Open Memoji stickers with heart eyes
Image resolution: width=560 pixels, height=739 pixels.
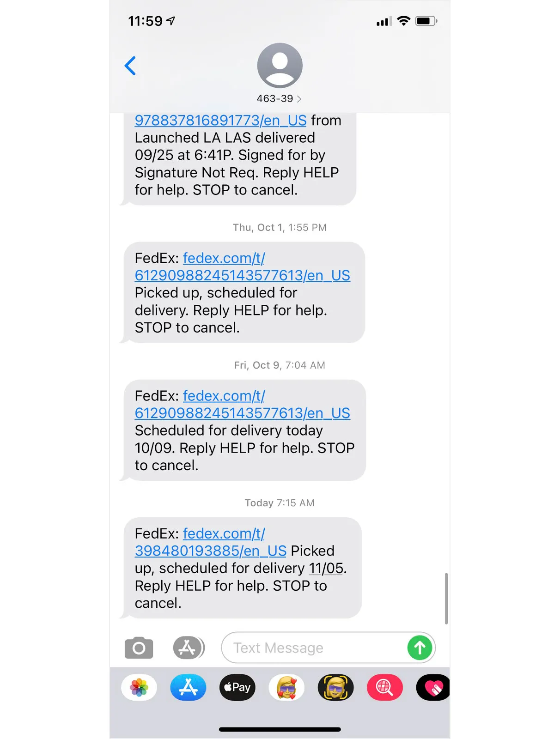(286, 687)
